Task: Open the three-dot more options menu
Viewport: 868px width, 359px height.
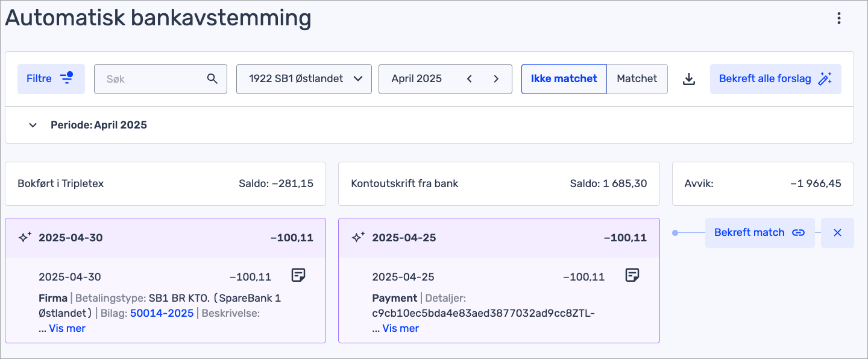Action: [x=838, y=19]
